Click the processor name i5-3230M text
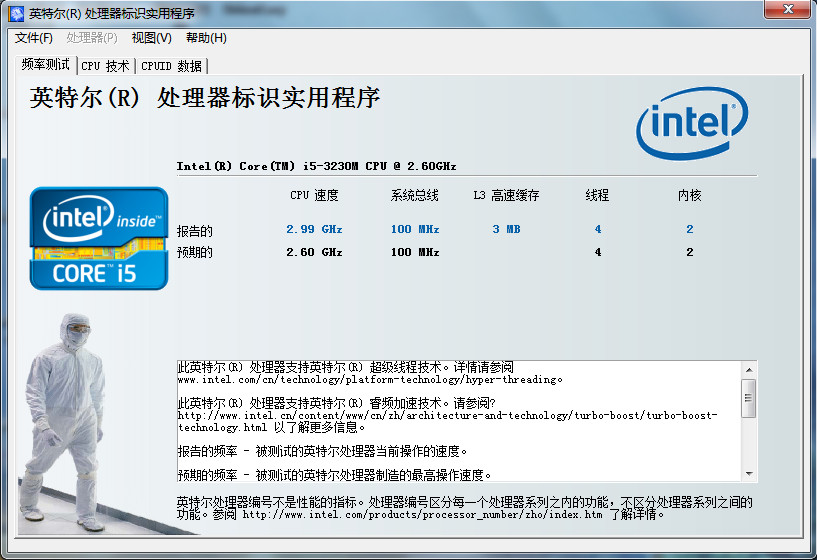Image resolution: width=817 pixels, height=560 pixels. (316, 166)
